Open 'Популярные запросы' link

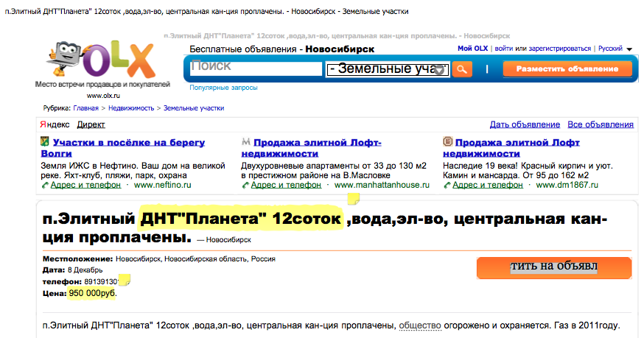(223, 88)
